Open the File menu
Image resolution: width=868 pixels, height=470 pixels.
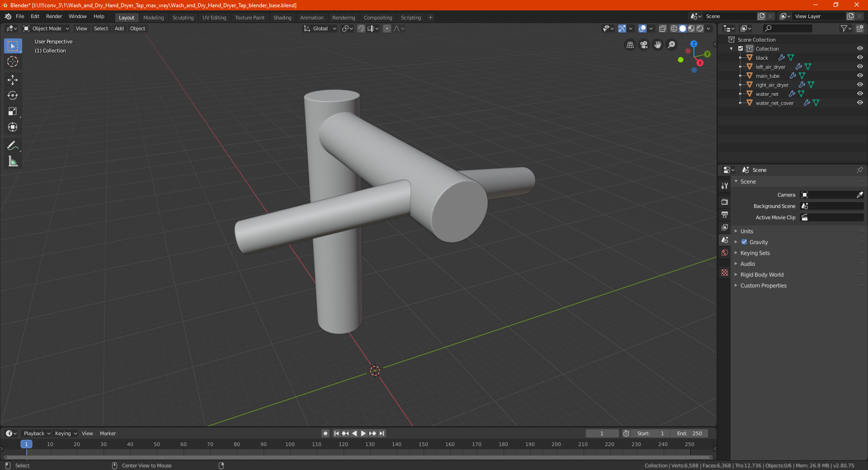[x=20, y=16]
